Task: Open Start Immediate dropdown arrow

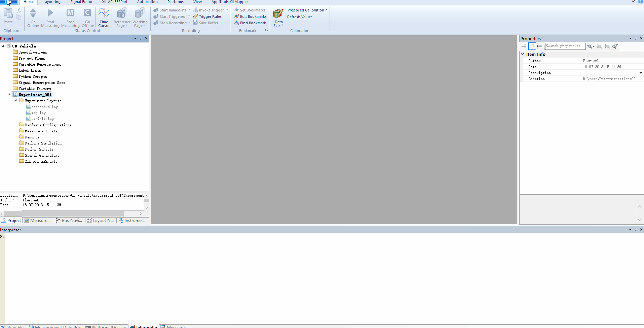Action: [x=190, y=10]
